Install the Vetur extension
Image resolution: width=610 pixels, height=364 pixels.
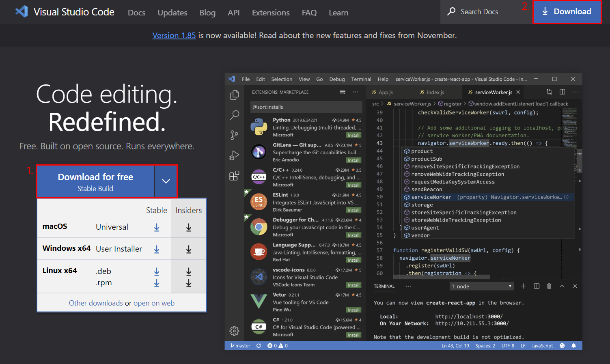point(353,310)
